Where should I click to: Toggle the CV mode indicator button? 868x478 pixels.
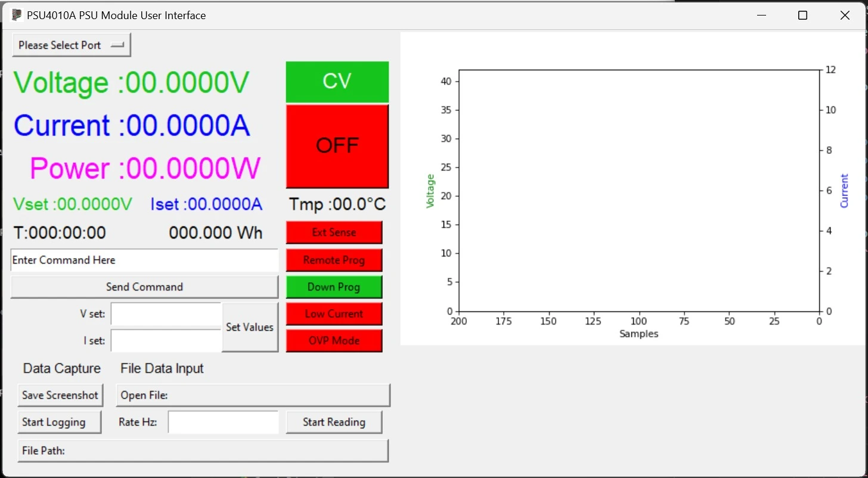pyautogui.click(x=337, y=82)
